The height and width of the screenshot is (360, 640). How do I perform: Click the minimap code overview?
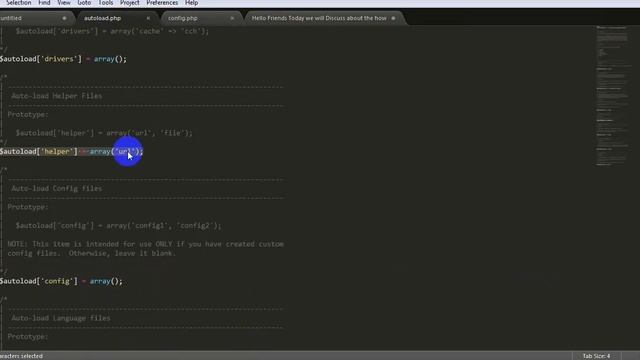[x=613, y=96]
